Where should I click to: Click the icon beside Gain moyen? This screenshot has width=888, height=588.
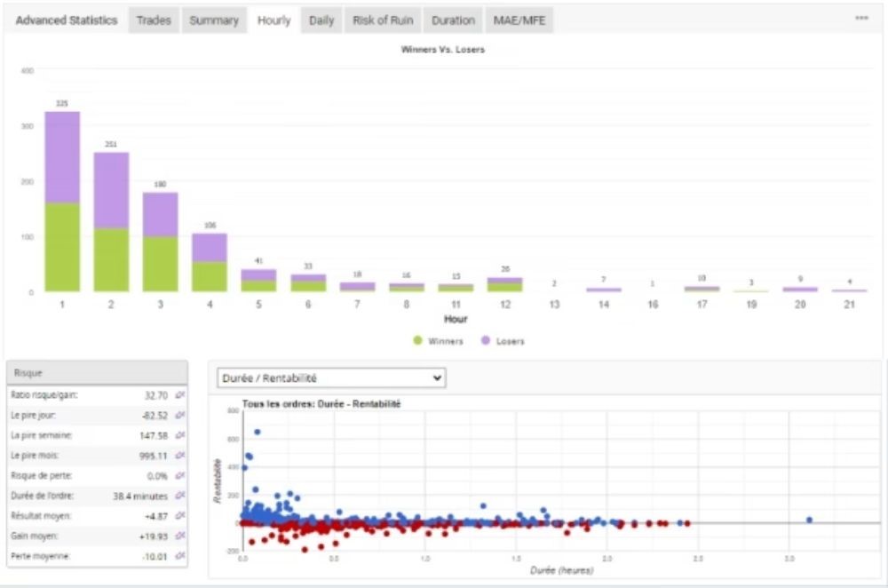(180, 536)
